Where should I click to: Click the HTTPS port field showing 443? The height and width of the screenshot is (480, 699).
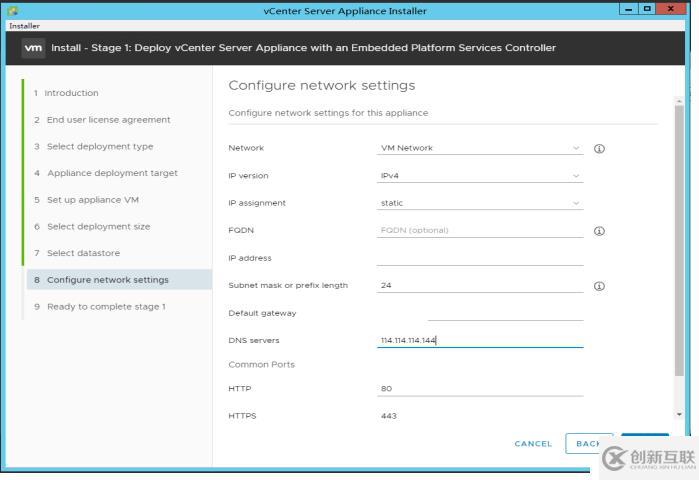click(480, 416)
